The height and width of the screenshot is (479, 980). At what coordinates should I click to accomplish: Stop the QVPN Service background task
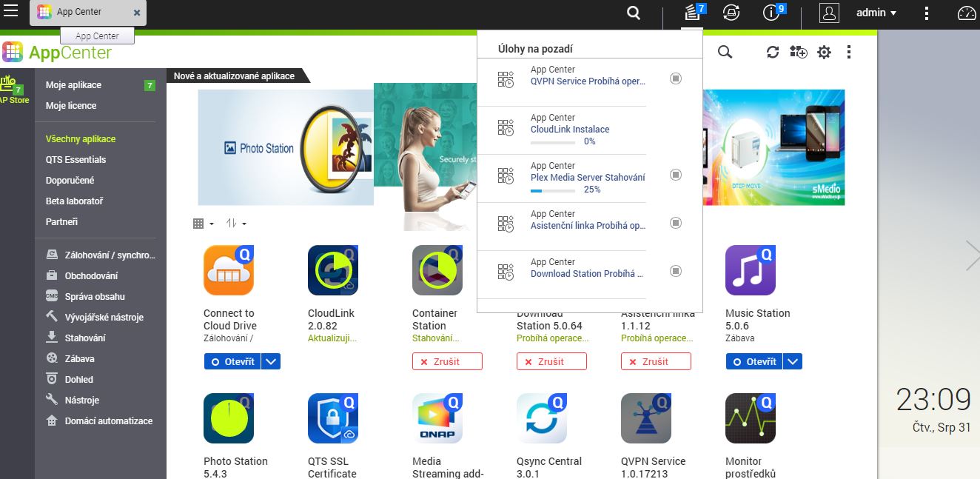coord(676,78)
